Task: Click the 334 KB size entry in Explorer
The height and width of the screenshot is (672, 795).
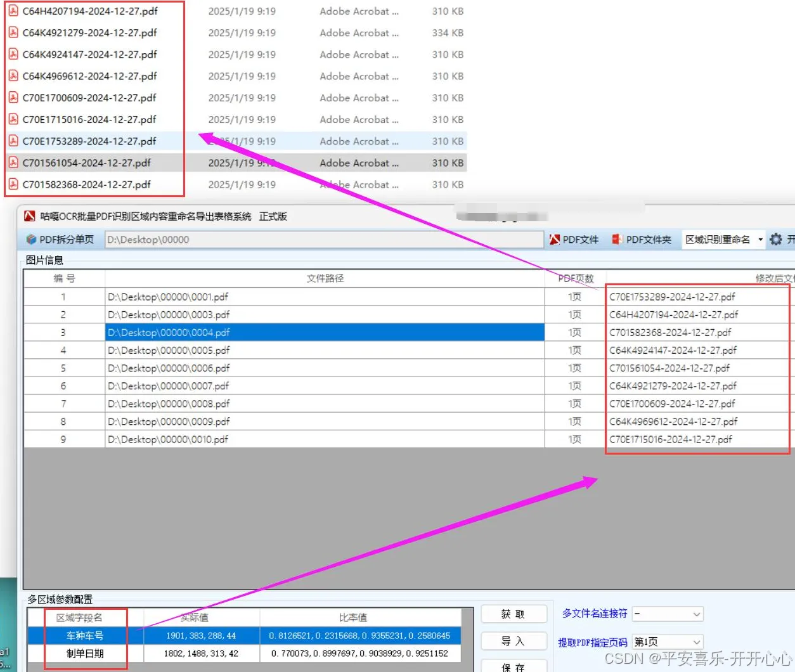Action: pyautogui.click(x=448, y=33)
